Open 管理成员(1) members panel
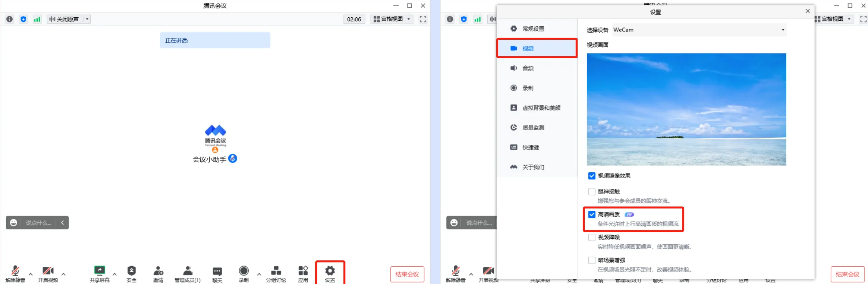The width and height of the screenshot is (868, 284). click(x=187, y=274)
